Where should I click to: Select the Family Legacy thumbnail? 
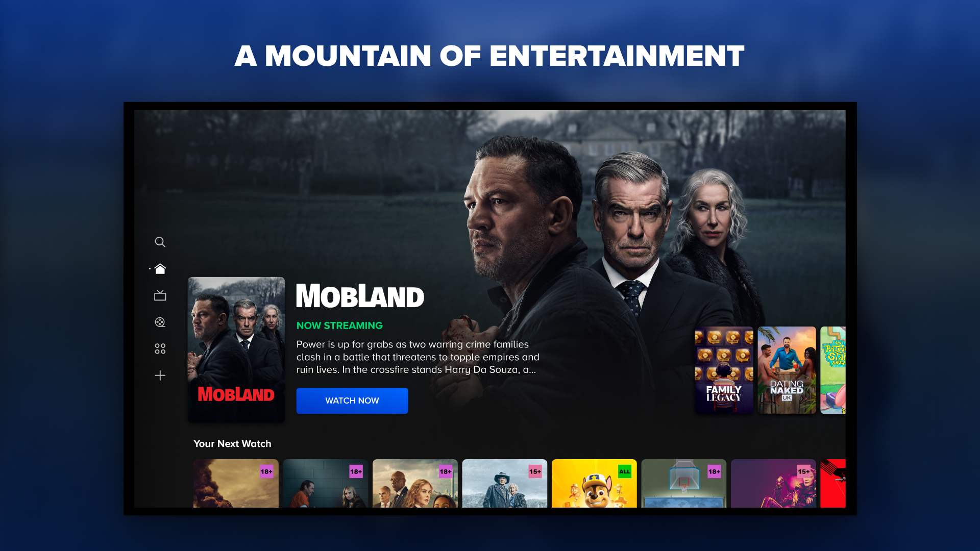point(724,370)
